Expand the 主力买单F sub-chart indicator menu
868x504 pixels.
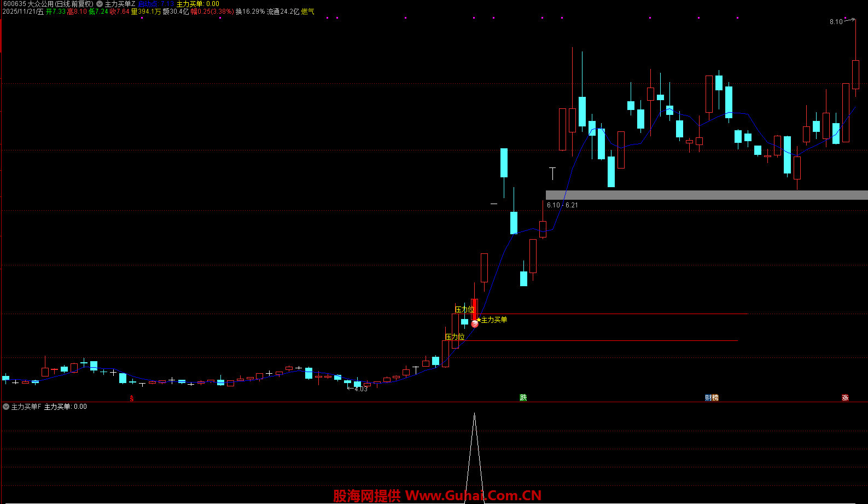pos(6,407)
